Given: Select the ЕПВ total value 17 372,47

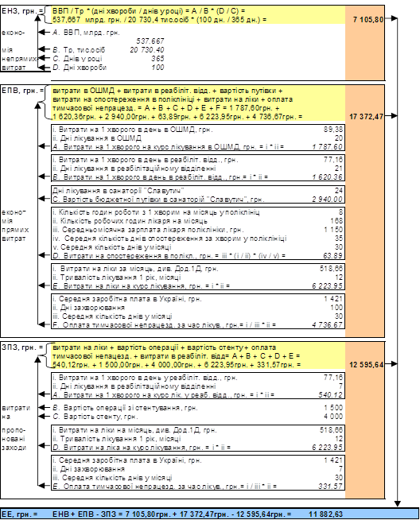Looking at the screenshot, I should click(366, 117).
